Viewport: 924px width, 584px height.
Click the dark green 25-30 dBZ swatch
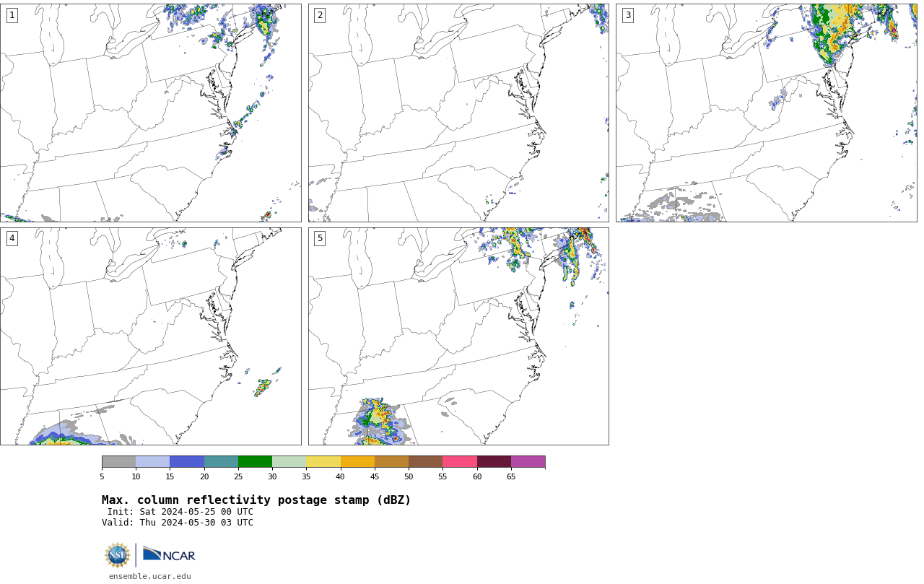pos(255,462)
